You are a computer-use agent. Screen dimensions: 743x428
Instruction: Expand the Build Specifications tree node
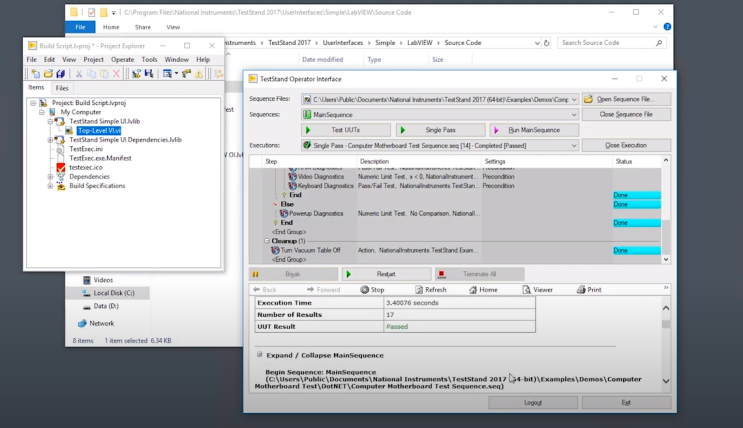pos(50,186)
